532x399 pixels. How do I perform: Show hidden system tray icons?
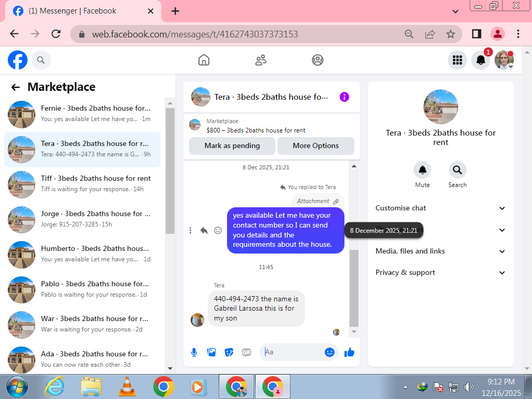405,387
